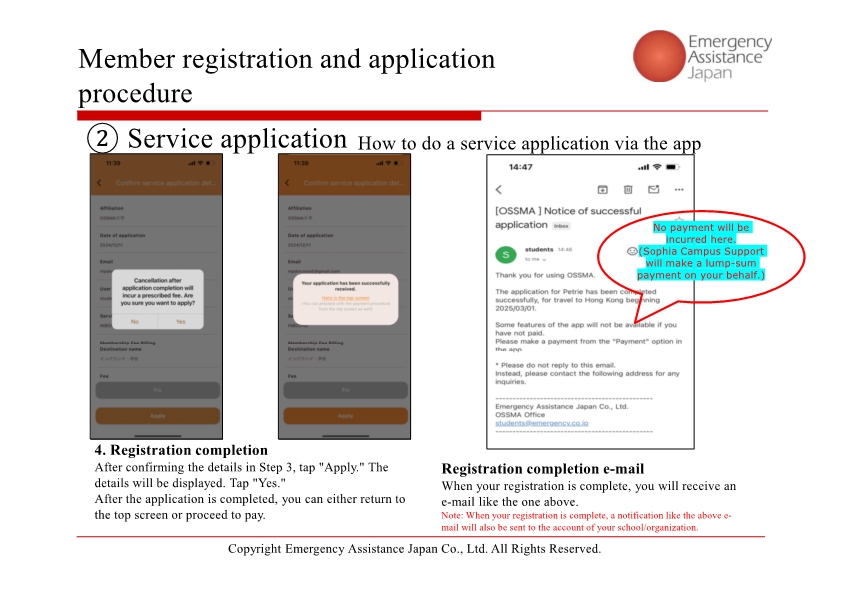
Task: Expand recipient details next to "to me"
Action: coord(544,260)
